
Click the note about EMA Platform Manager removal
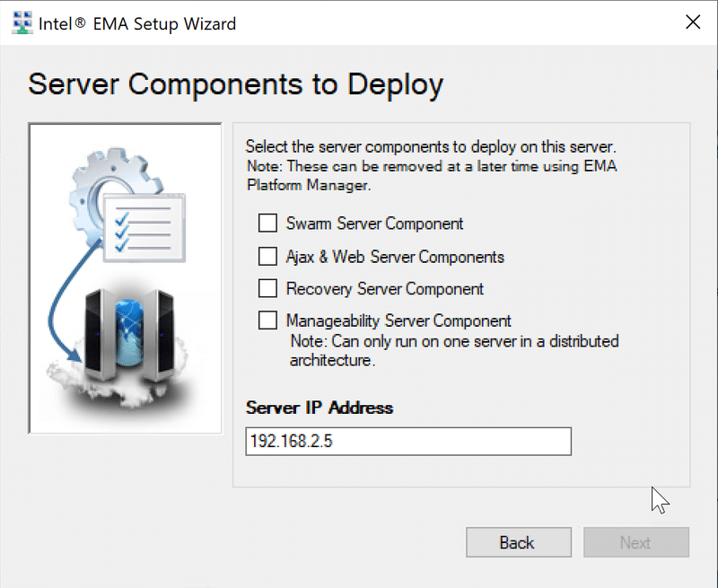coord(432,175)
